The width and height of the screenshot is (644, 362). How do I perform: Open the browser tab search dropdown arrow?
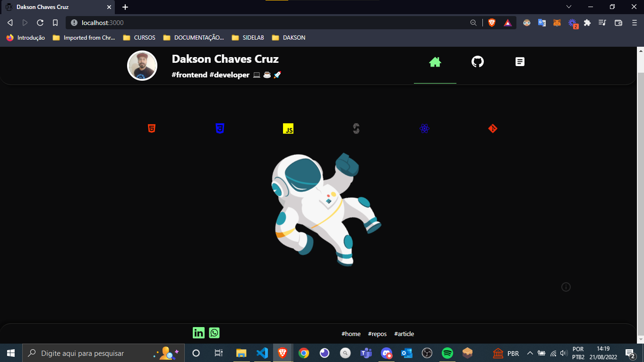(x=568, y=7)
